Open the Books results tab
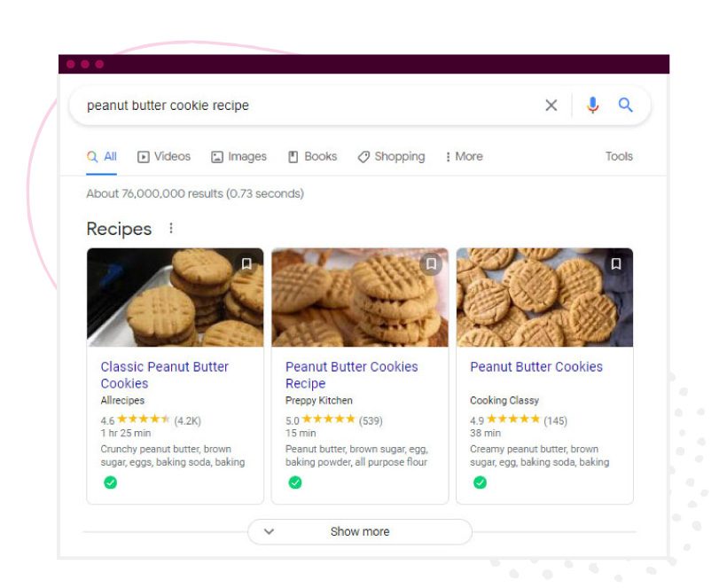The image size is (727, 588). coord(312,157)
